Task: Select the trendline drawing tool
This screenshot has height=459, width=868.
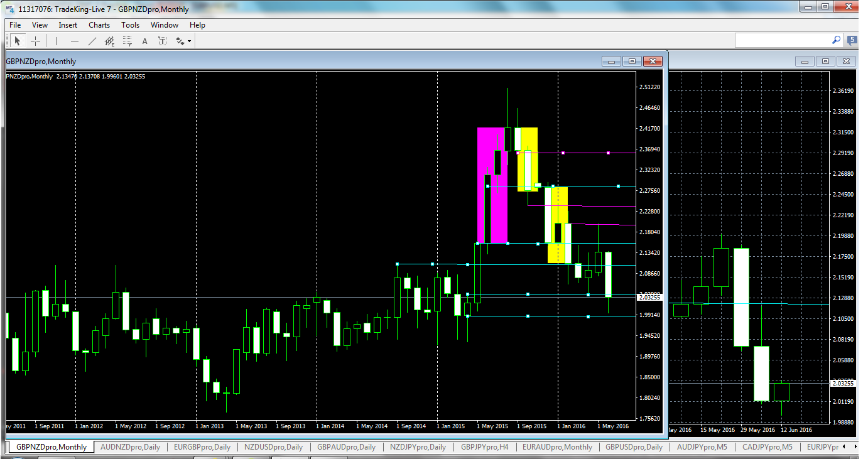Action: click(91, 40)
